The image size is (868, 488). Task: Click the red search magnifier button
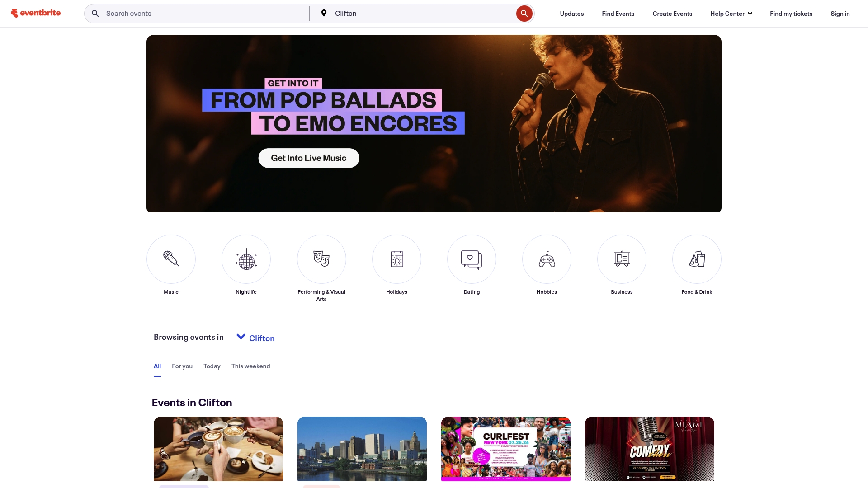tap(524, 14)
